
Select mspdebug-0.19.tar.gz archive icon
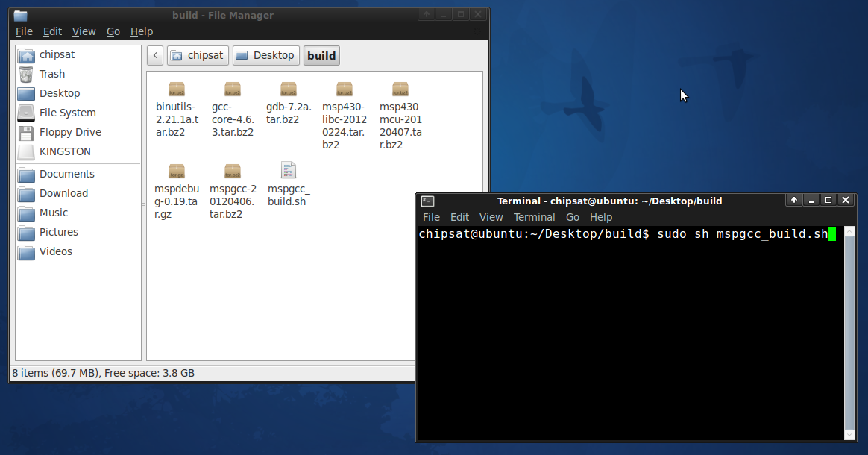pyautogui.click(x=177, y=171)
